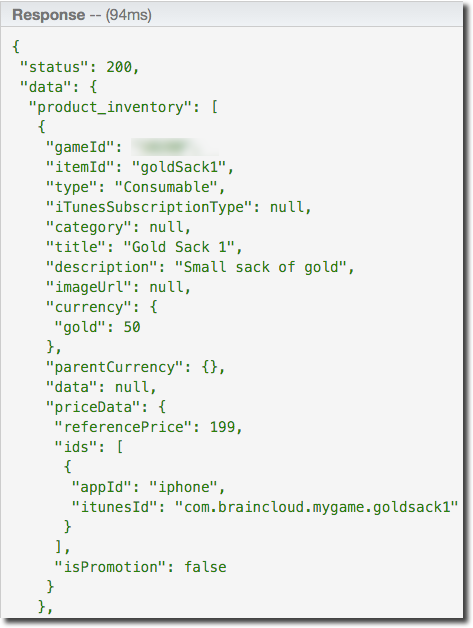The image size is (473, 628).
Task: Click the "category" null value
Action: (x=166, y=227)
